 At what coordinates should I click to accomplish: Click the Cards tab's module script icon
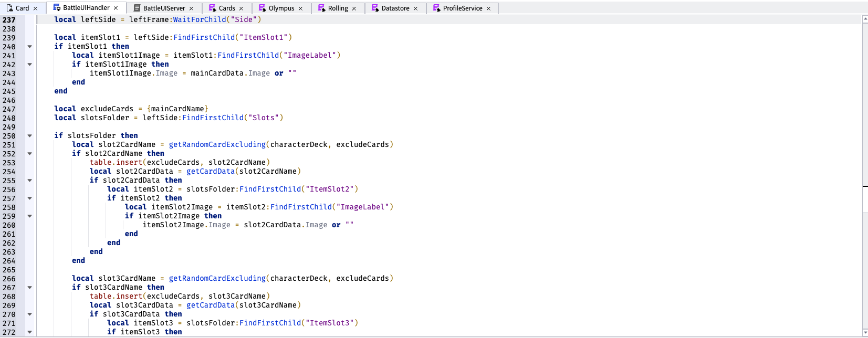coord(212,8)
